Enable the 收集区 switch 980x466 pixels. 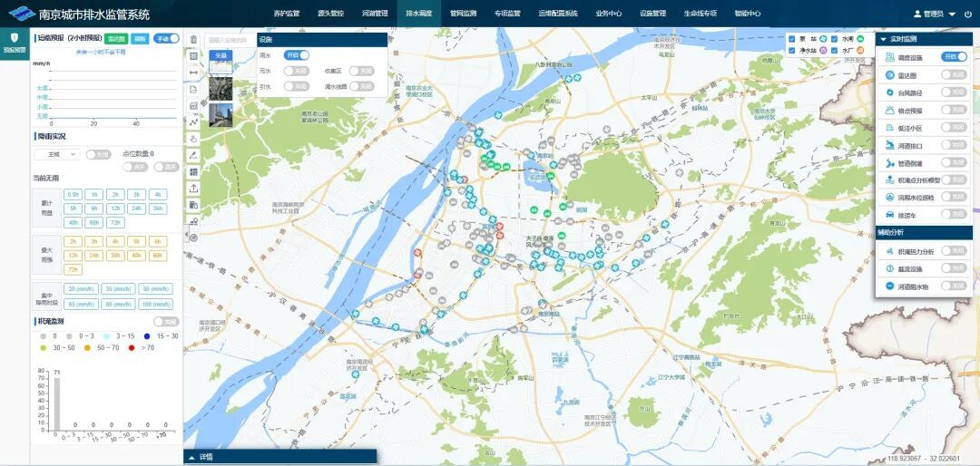tap(362, 71)
